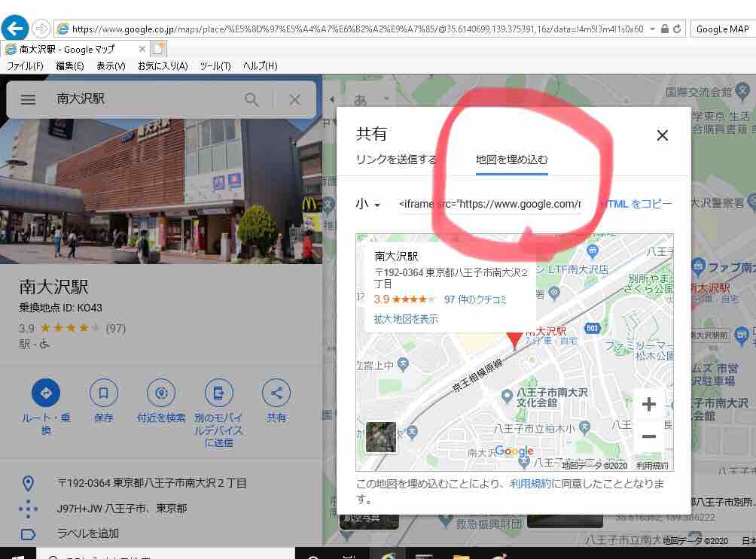Click the URL address field

[357, 29]
